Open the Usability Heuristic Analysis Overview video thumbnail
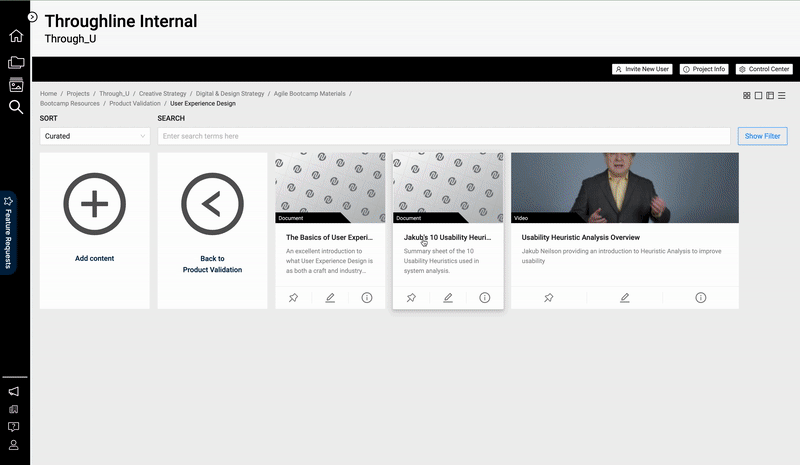This screenshot has height=465, width=800. tap(624, 188)
